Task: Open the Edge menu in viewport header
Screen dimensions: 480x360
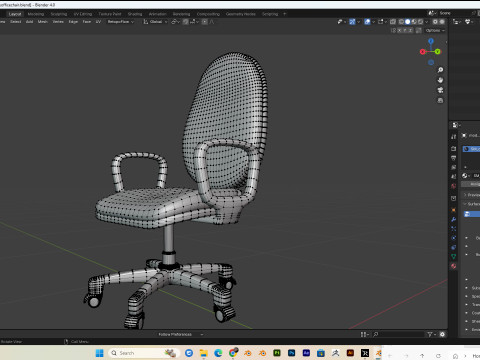Action: click(73, 22)
